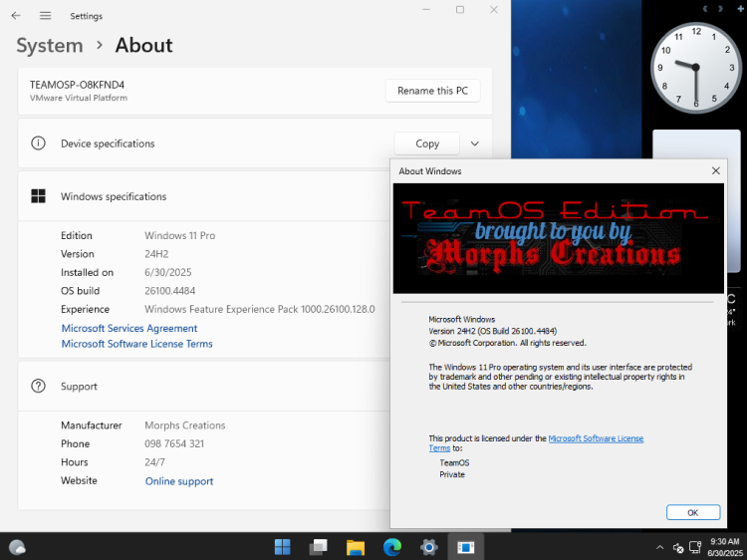Screen dimensions: 747x560
Task: Show hidden system tray icons
Action: click(x=659, y=548)
